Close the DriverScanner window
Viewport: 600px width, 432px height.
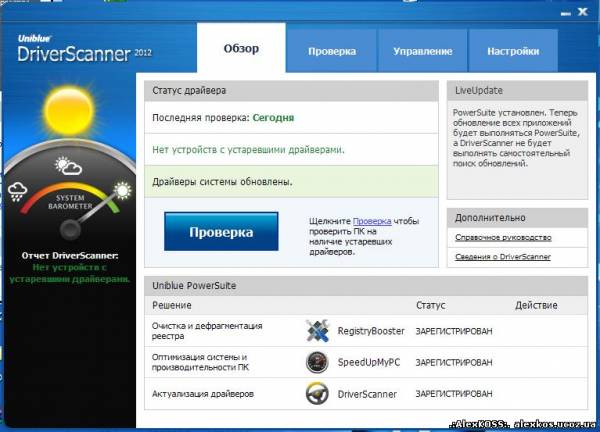583,12
